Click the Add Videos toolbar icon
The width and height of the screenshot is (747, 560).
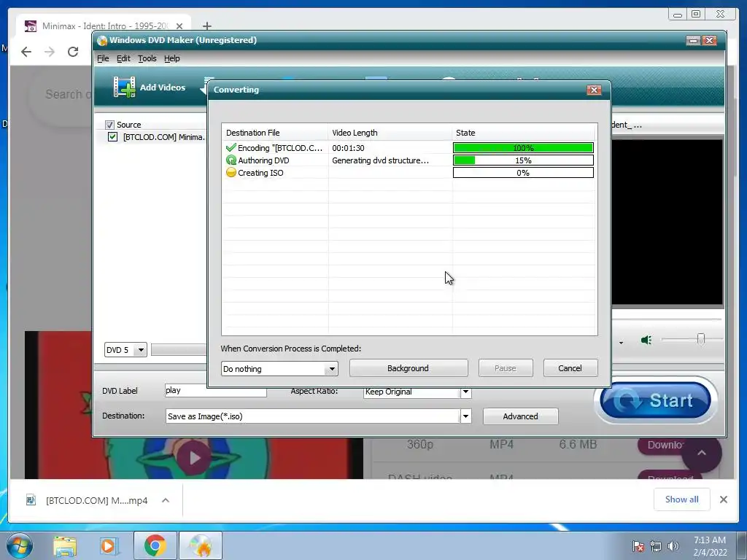pyautogui.click(x=124, y=87)
